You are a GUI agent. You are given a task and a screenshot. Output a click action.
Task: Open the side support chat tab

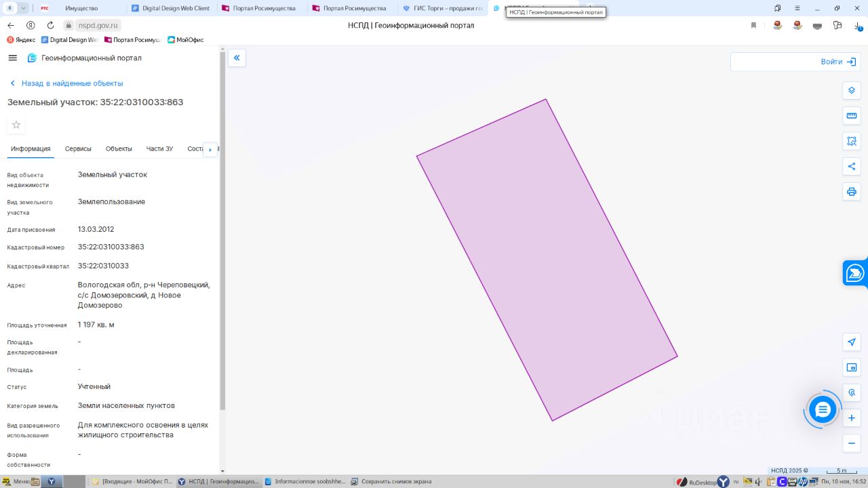point(855,273)
